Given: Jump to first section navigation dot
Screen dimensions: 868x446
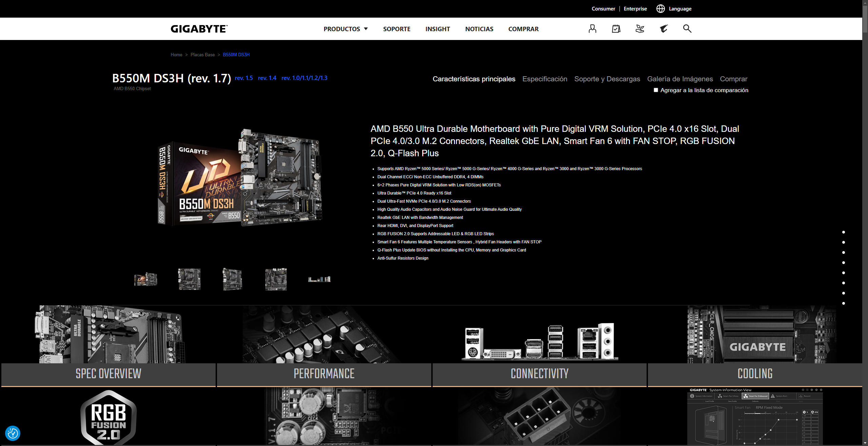Looking at the screenshot, I should [x=844, y=232].
